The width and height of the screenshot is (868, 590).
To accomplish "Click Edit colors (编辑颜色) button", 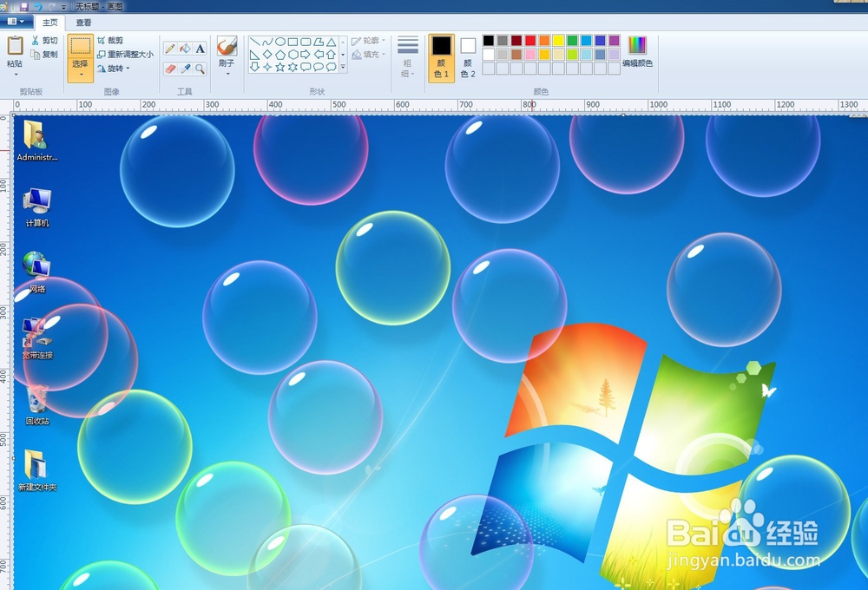I will pos(638,52).
